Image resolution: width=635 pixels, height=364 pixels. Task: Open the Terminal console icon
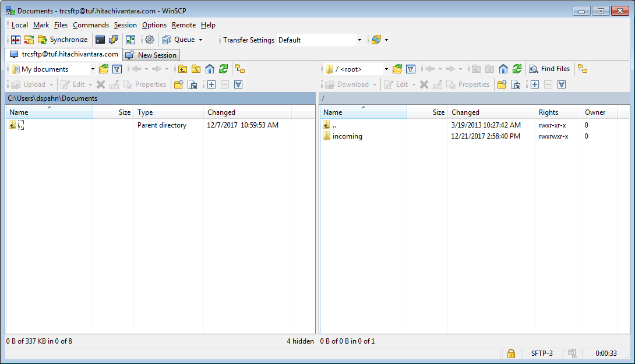point(100,40)
